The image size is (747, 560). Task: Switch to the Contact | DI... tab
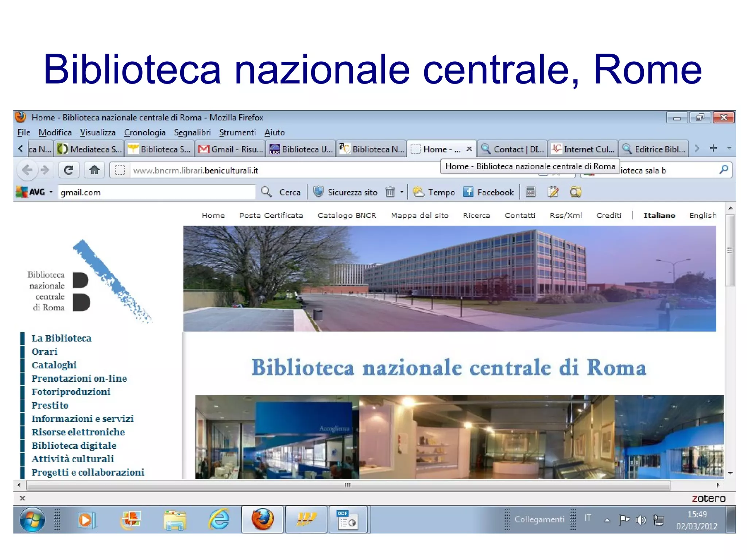coord(512,149)
